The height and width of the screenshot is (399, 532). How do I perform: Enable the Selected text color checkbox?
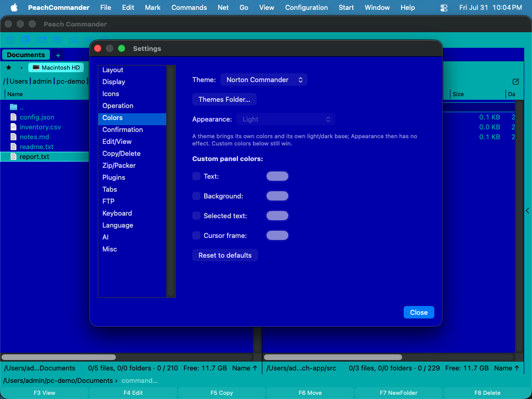(x=196, y=216)
